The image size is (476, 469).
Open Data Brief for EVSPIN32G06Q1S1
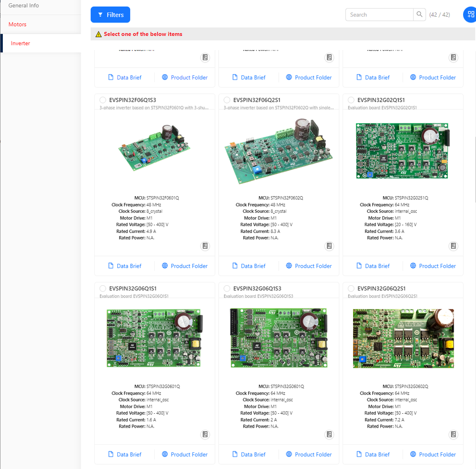tap(125, 454)
